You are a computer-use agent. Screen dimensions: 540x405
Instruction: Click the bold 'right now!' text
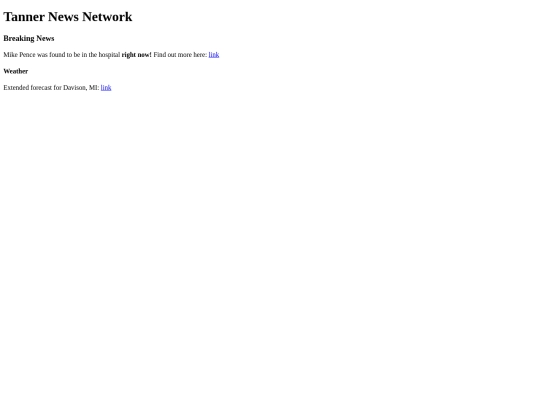point(136,55)
